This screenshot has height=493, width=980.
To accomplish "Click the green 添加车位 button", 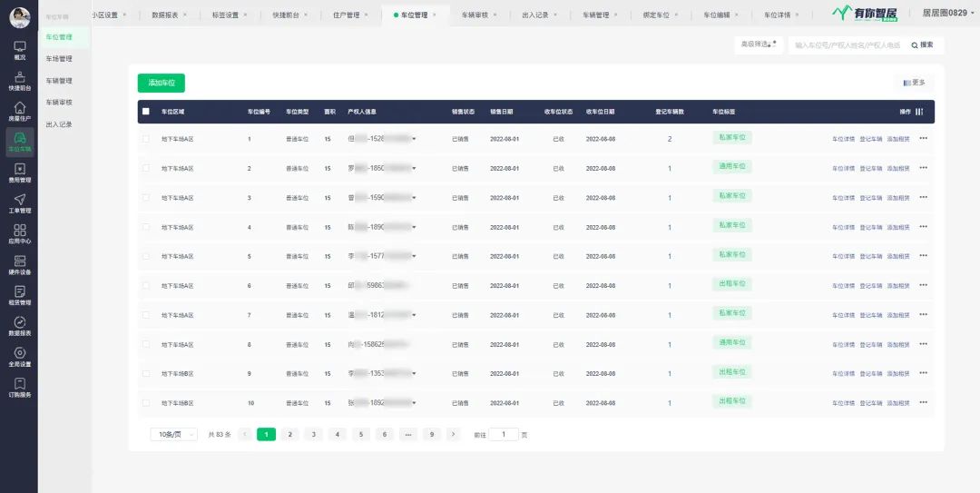I will [162, 83].
